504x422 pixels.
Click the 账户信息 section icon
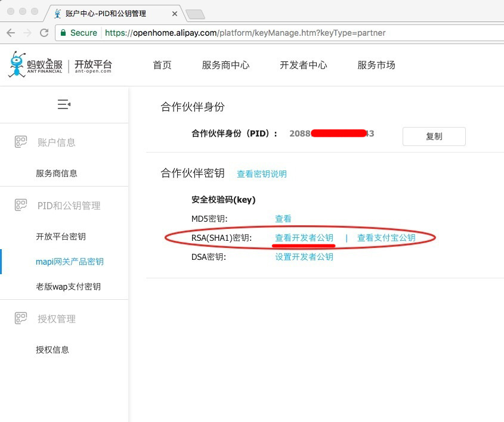[21, 142]
